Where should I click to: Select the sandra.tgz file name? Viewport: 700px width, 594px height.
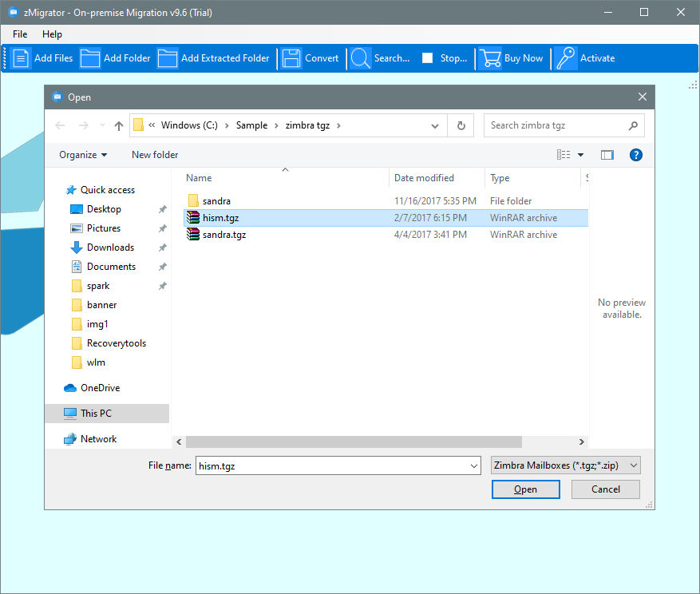click(x=224, y=235)
